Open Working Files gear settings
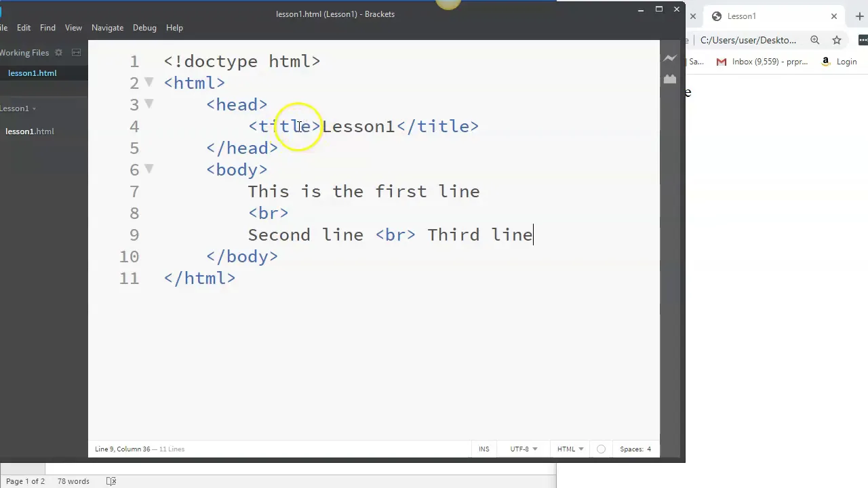Viewport: 868px width, 488px height. click(x=58, y=52)
